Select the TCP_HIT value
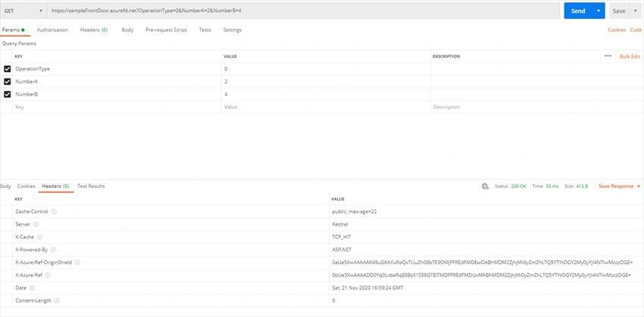 (x=341, y=237)
